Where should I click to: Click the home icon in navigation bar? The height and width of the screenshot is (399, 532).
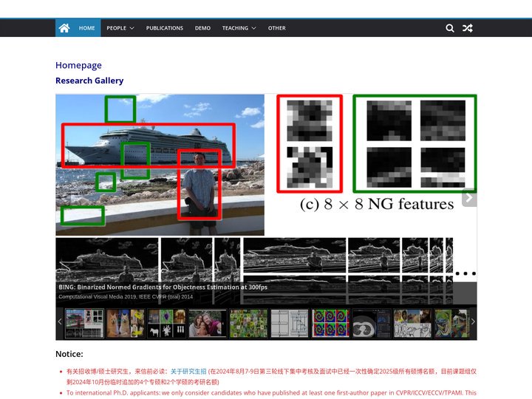click(x=64, y=28)
